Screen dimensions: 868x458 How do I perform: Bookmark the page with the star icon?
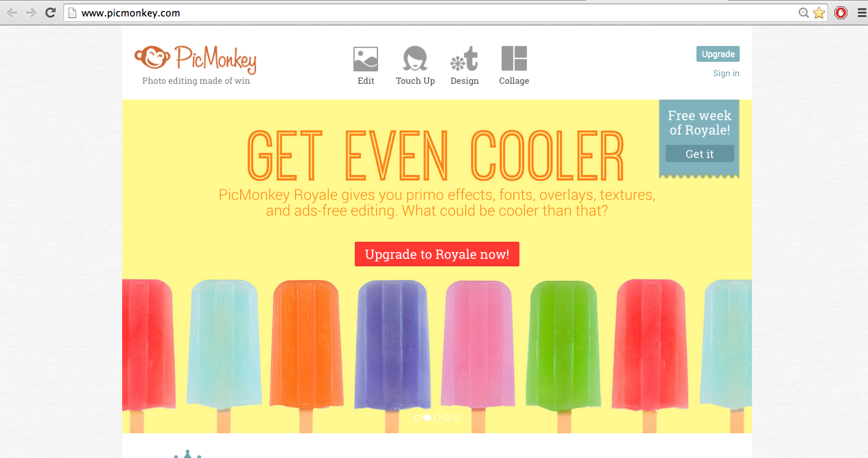(x=819, y=12)
